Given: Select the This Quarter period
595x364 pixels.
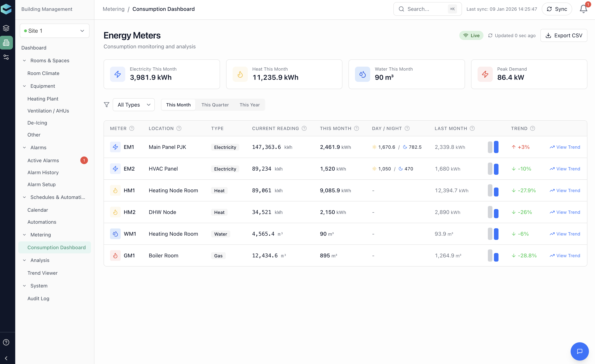Looking at the screenshot, I should pyautogui.click(x=215, y=105).
